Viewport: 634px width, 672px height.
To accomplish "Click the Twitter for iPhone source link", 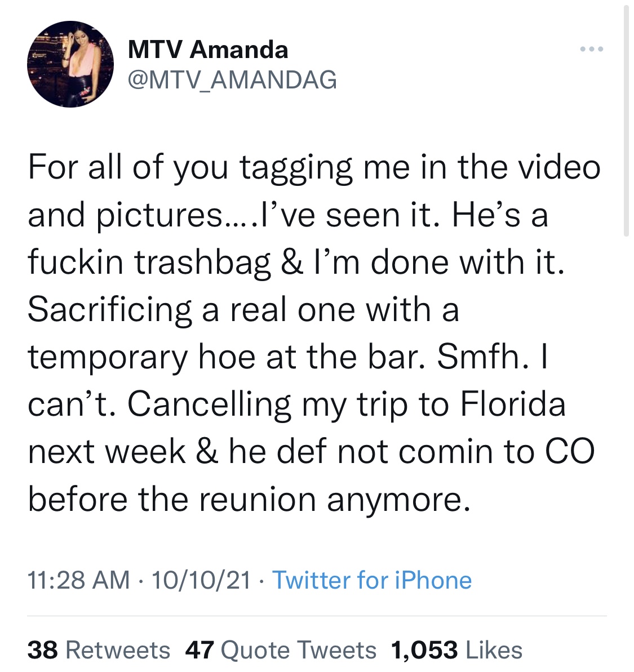I will point(372,580).
